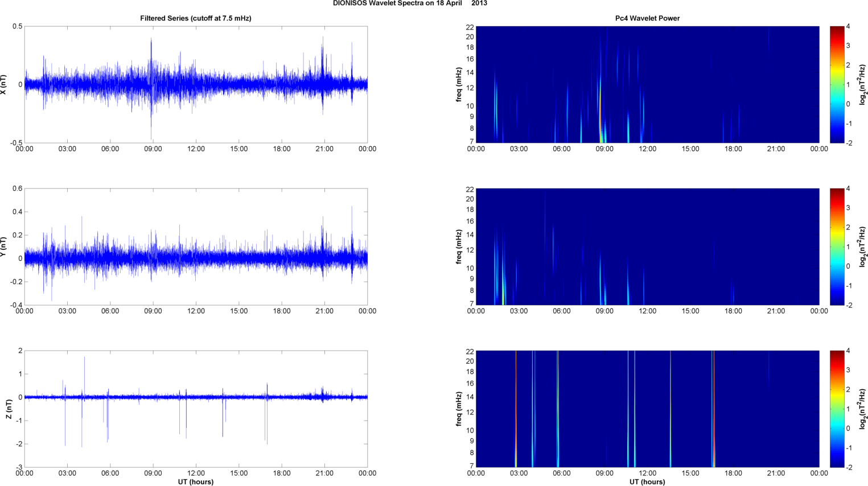Click 'freq (mHz)' label of the Z spectrogram
The width and height of the screenshot is (868, 486).
[459, 409]
